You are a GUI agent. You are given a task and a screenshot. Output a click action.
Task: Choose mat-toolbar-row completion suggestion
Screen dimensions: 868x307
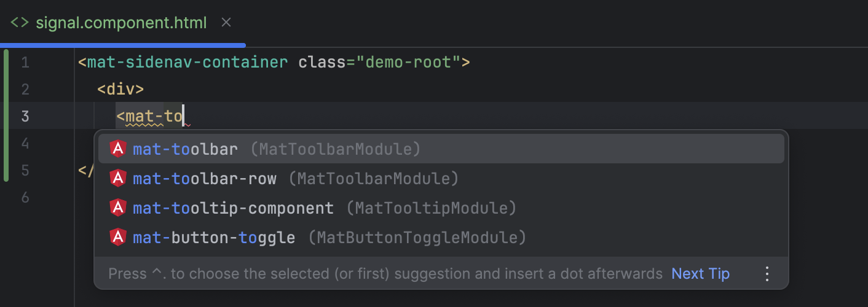click(204, 179)
